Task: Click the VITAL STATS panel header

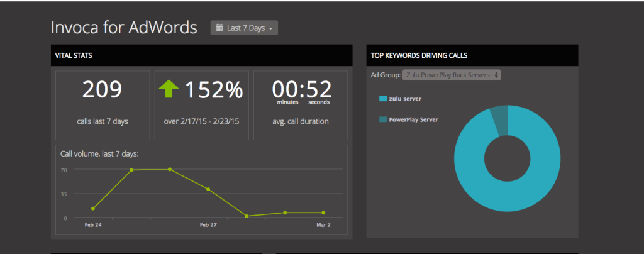Action: [202, 55]
